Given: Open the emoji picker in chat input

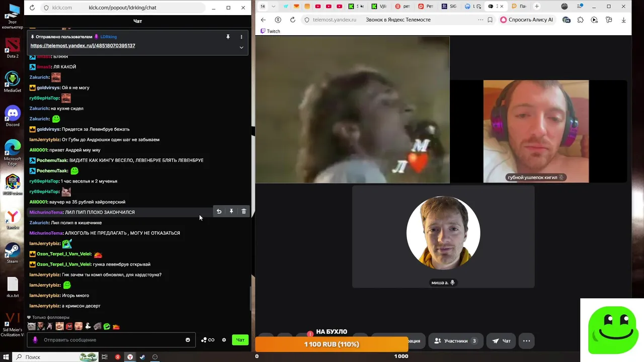Looking at the screenshot, I should pos(188,340).
